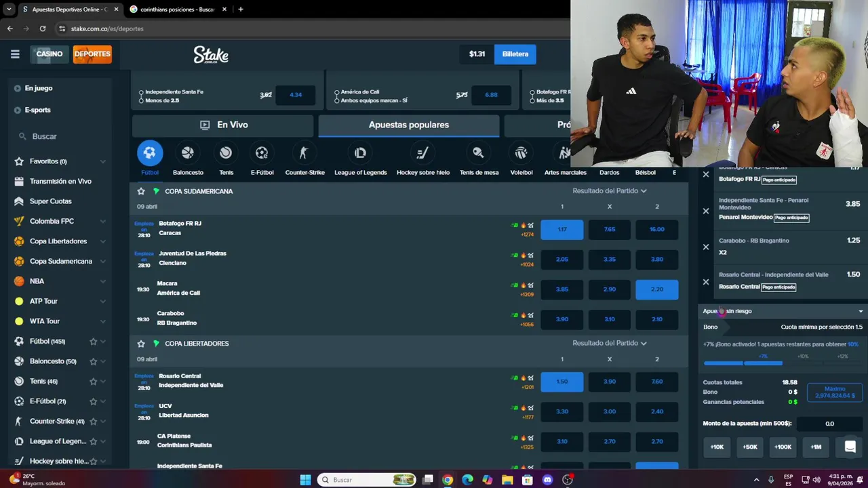Click the bonus progress bar

(x=783, y=363)
